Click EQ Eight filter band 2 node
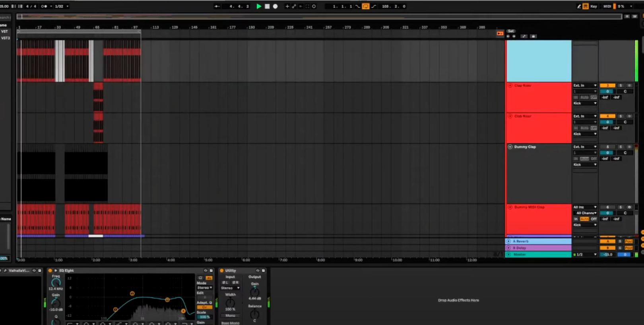This screenshot has width=644, height=325. 132,294
